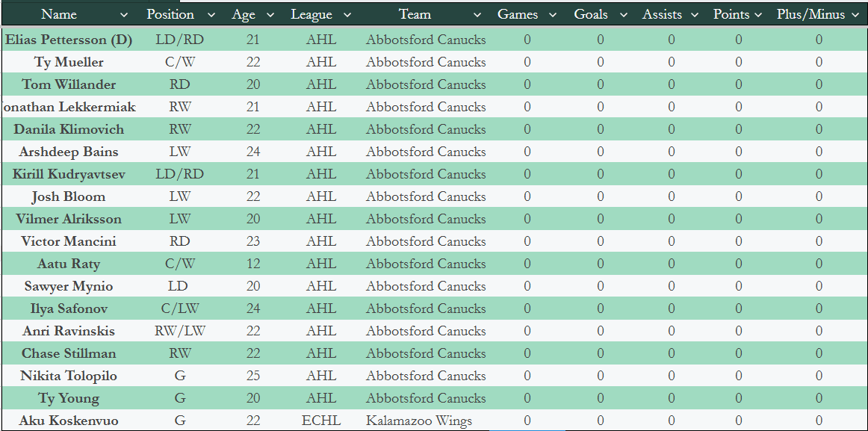
Task: Select Kalamazoo Wings team cell
Action: coord(419,421)
